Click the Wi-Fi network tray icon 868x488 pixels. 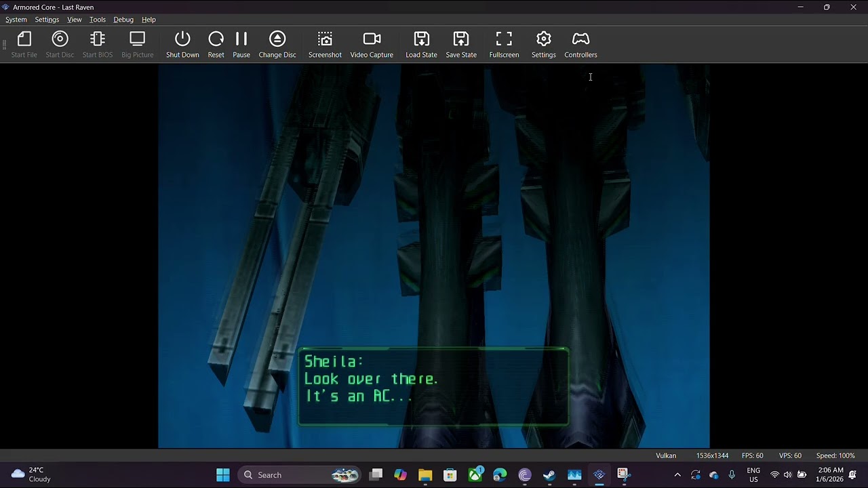(774, 475)
